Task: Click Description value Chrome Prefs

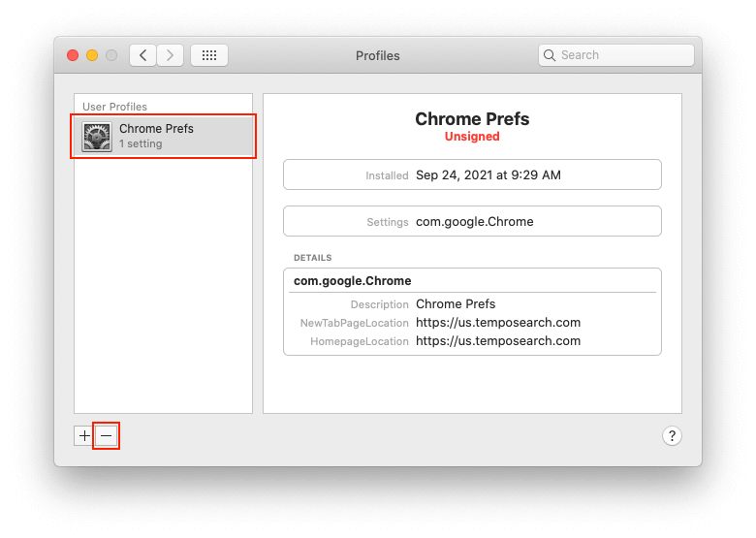Action: point(456,304)
